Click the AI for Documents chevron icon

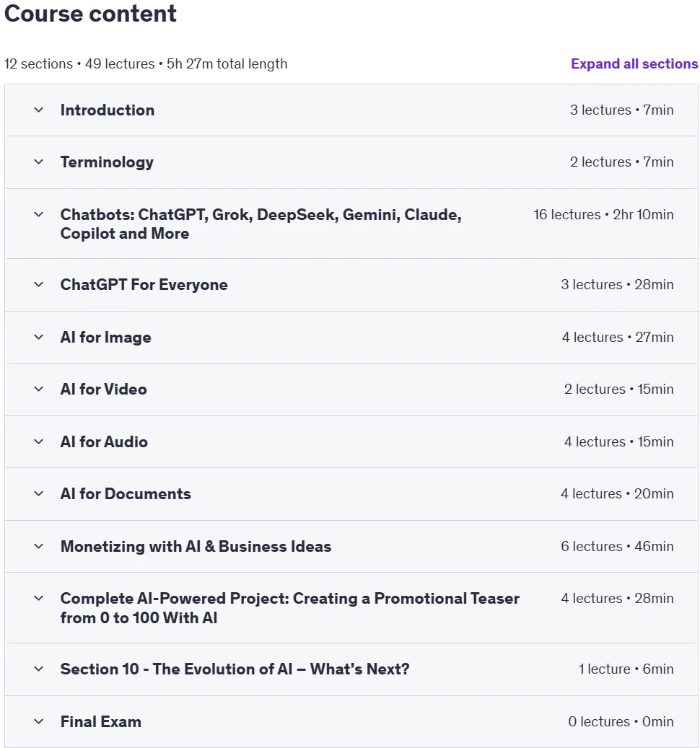(x=39, y=493)
